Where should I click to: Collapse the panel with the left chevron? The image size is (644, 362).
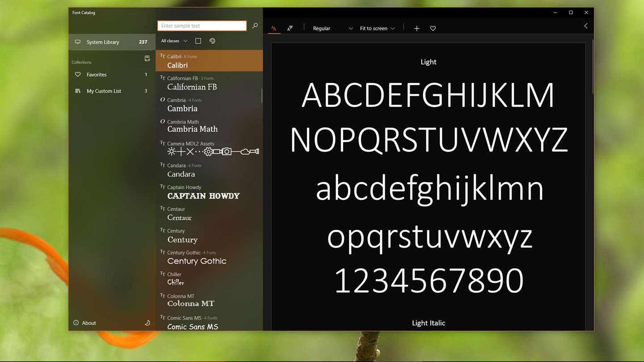[586, 26]
